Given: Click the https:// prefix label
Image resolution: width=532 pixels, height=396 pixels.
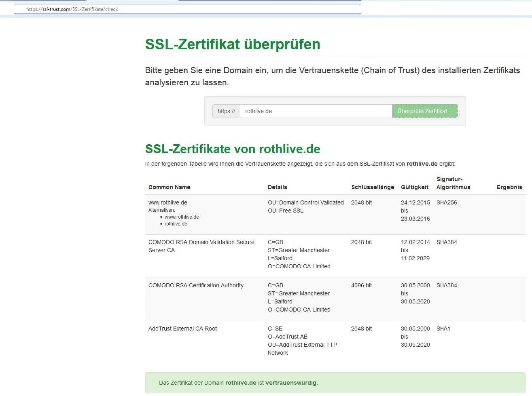Looking at the screenshot, I should pos(226,111).
